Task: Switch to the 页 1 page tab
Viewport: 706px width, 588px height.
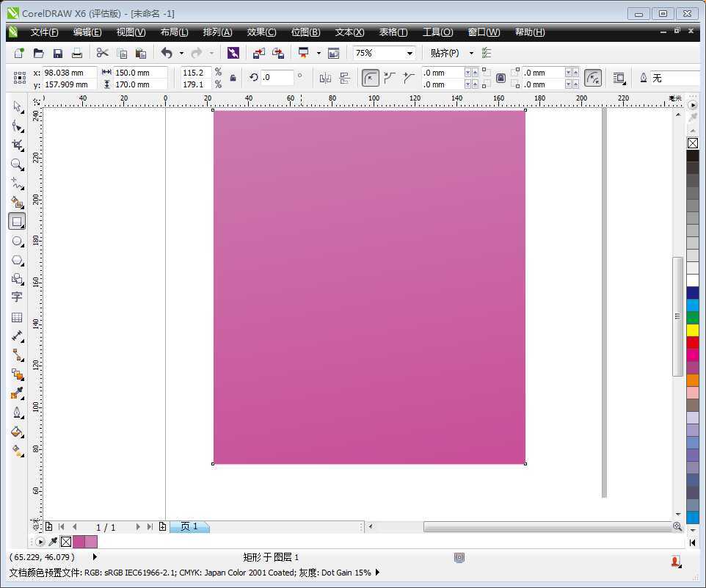Action: [189, 526]
